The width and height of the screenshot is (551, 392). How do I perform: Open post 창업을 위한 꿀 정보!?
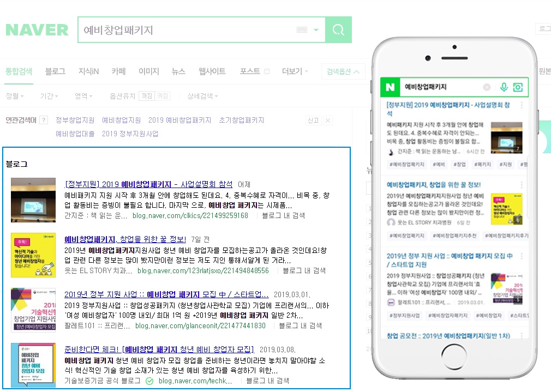click(x=125, y=239)
